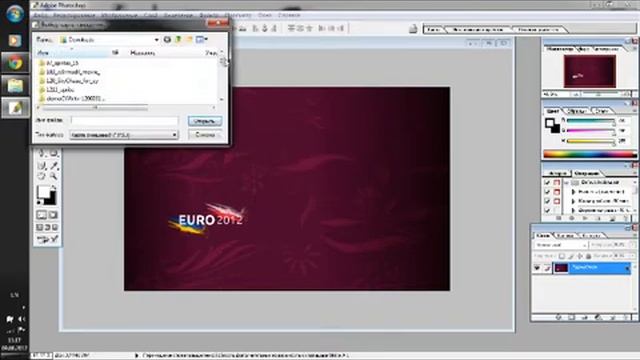This screenshot has width=640, height=360.
Task: Switch to the Каналы tab in the Layers panel
Action: 567,236
